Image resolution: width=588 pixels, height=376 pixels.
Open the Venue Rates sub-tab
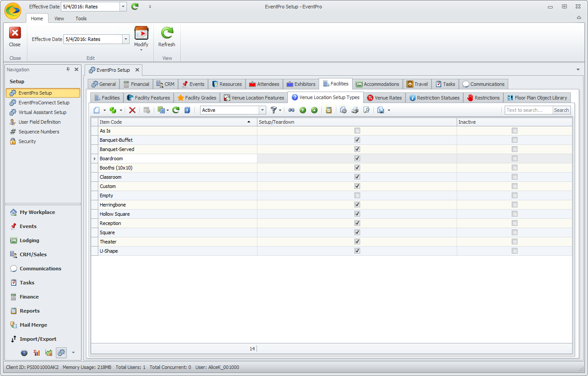click(384, 98)
